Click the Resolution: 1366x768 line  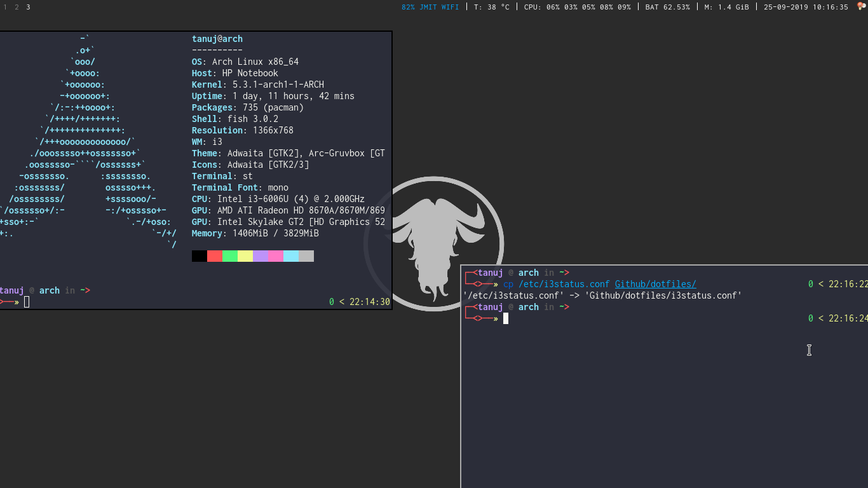(x=243, y=130)
